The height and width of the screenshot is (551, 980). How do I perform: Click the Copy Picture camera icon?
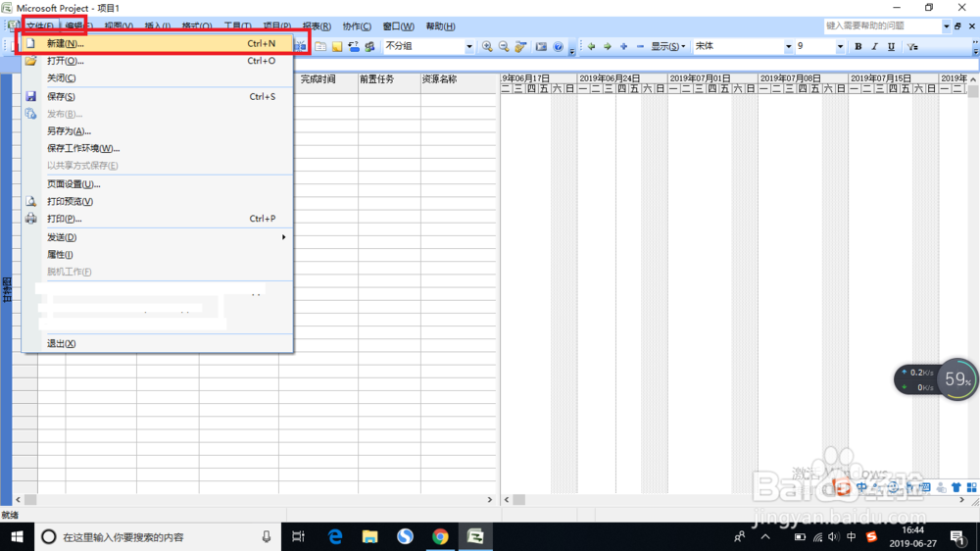click(x=541, y=46)
